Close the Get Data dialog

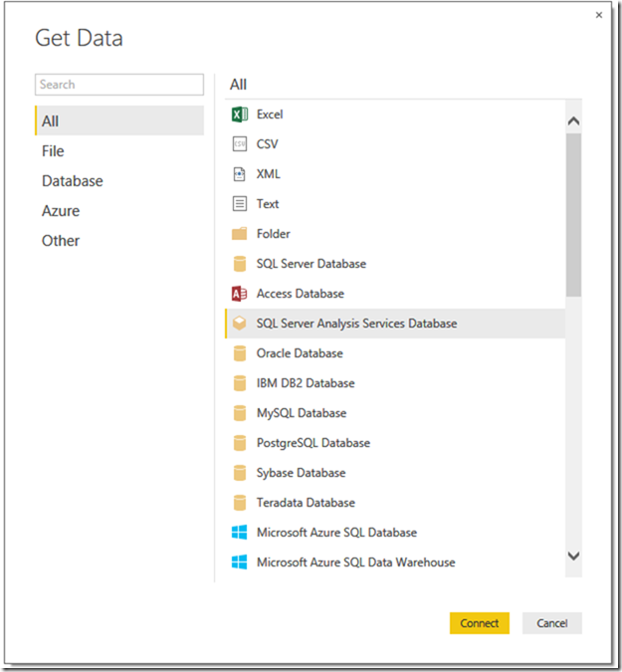click(599, 15)
